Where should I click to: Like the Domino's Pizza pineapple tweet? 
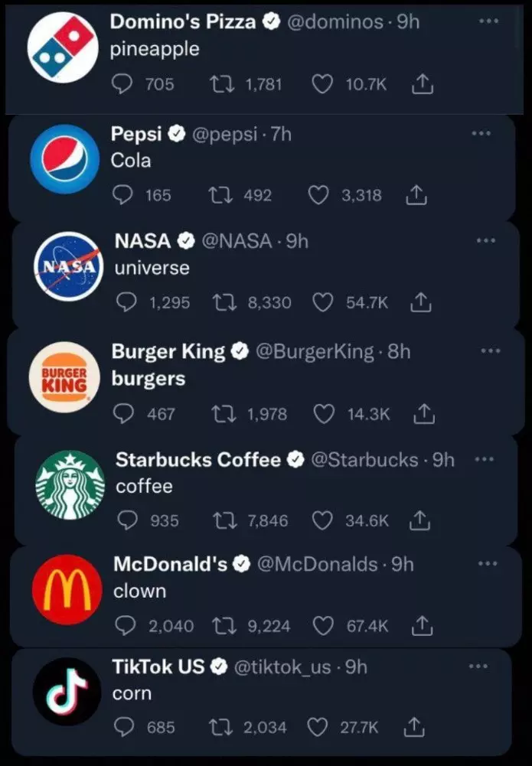pos(322,84)
